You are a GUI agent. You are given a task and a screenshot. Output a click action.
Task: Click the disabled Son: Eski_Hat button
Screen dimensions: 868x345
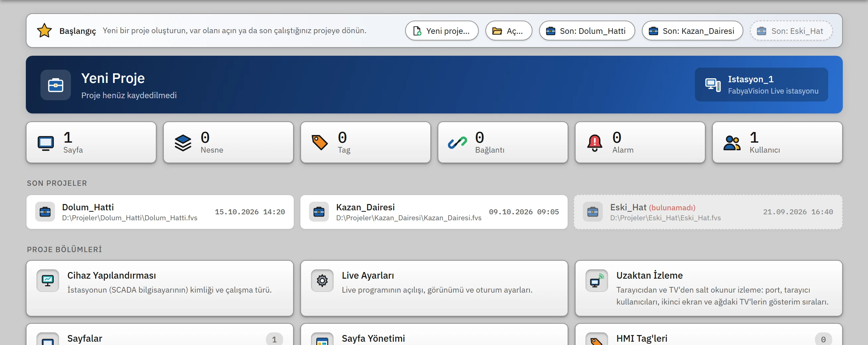click(791, 31)
